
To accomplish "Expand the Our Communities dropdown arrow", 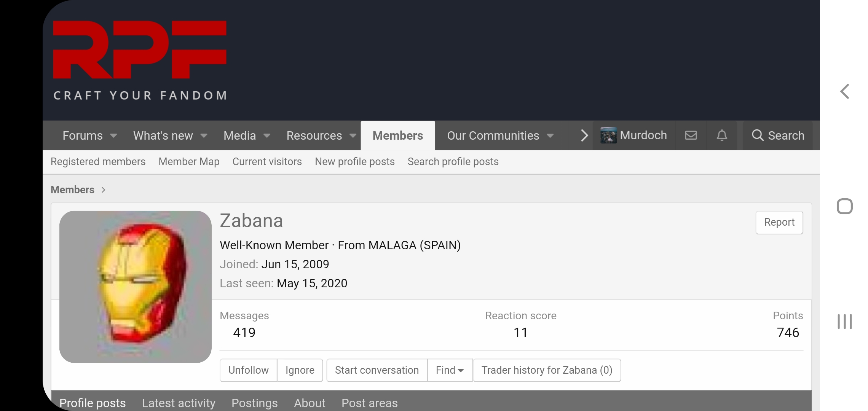I will [x=550, y=136].
